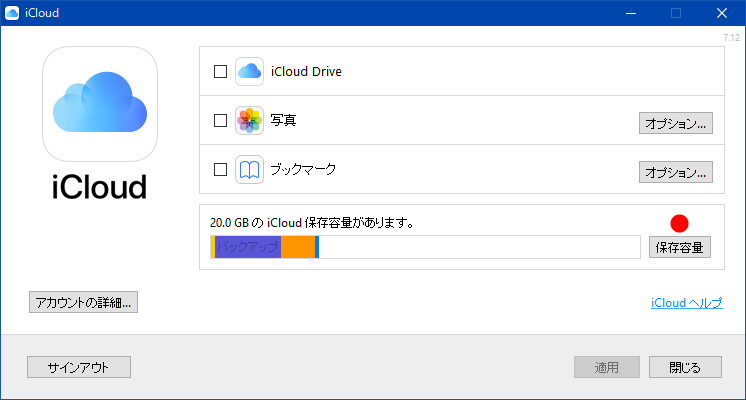The width and height of the screenshot is (746, 400).
Task: Click the バックアップ segment of storage bar
Action: [x=248, y=247]
